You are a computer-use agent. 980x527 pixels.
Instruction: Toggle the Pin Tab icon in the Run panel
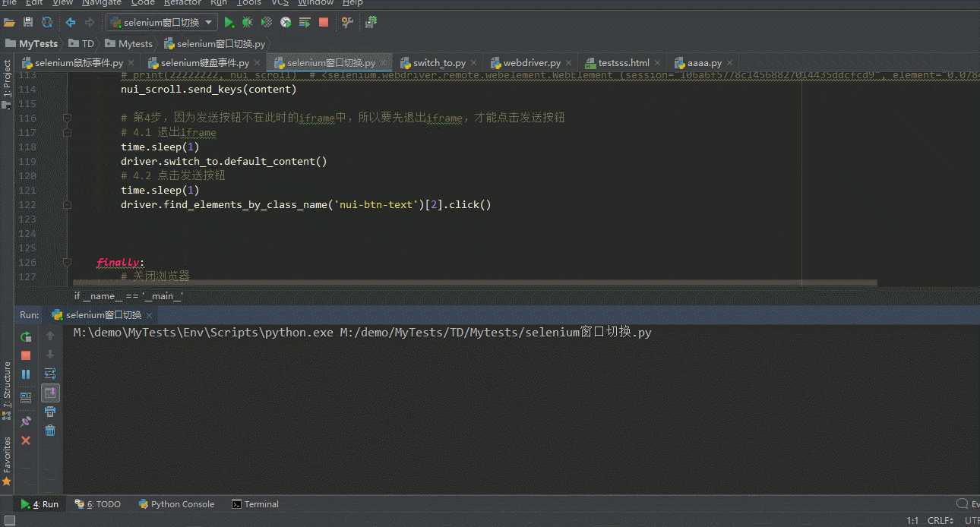26,421
